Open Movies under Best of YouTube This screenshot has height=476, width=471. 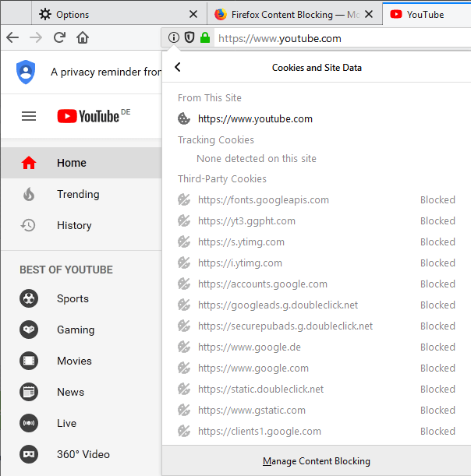click(x=81, y=361)
